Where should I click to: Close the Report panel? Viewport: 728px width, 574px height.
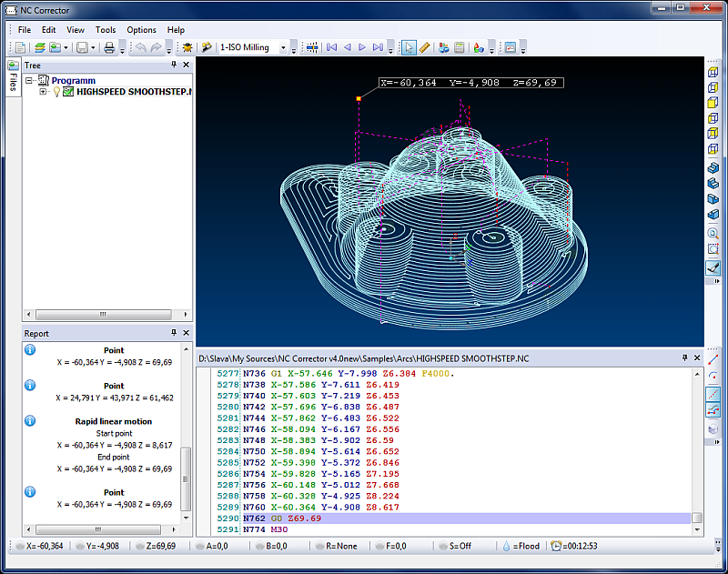(187, 334)
